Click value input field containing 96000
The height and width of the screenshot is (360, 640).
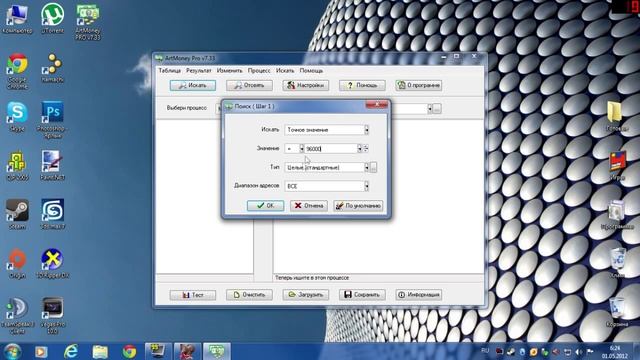[x=331, y=149]
